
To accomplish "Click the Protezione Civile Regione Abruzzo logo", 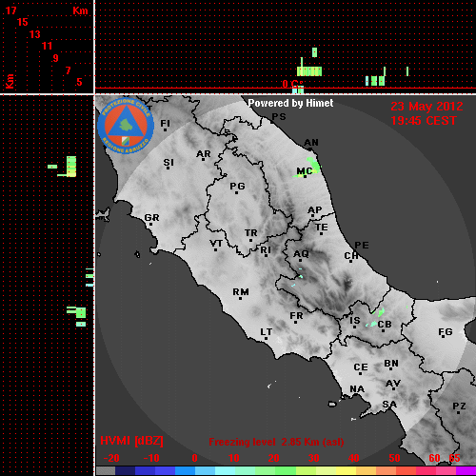I will 126,126.
